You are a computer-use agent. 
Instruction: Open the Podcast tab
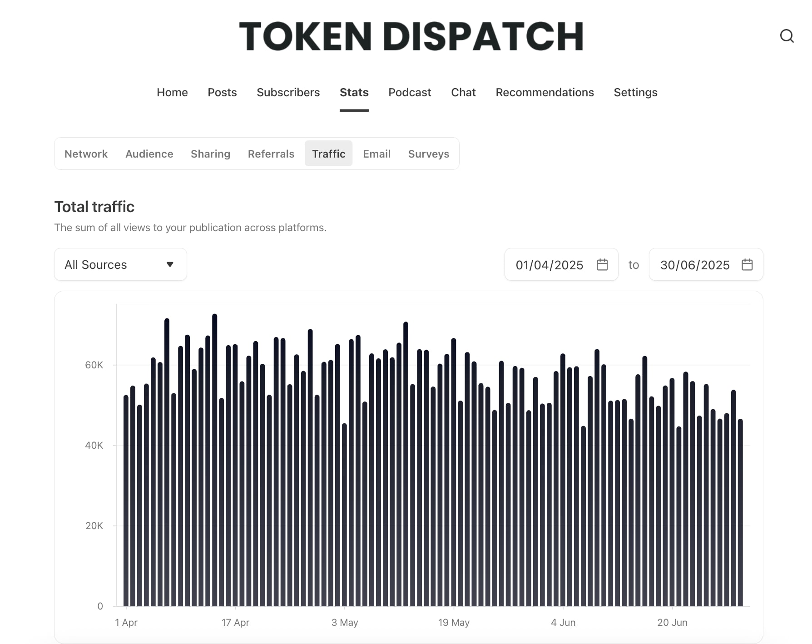(410, 92)
